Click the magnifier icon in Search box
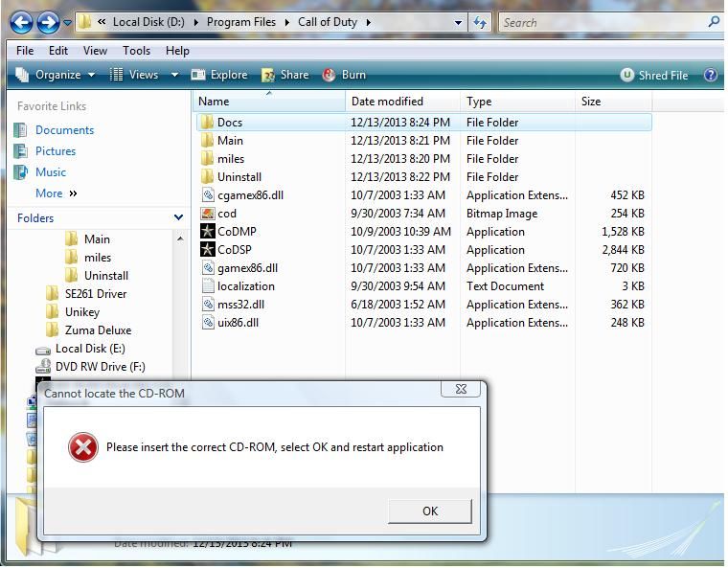This screenshot has width=728, height=568. click(x=714, y=22)
